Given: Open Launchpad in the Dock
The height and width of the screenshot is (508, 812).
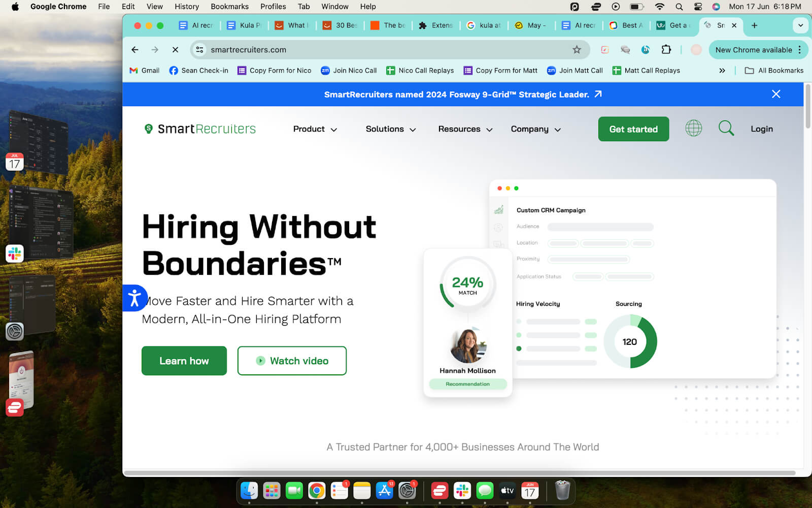Looking at the screenshot, I should (272, 490).
